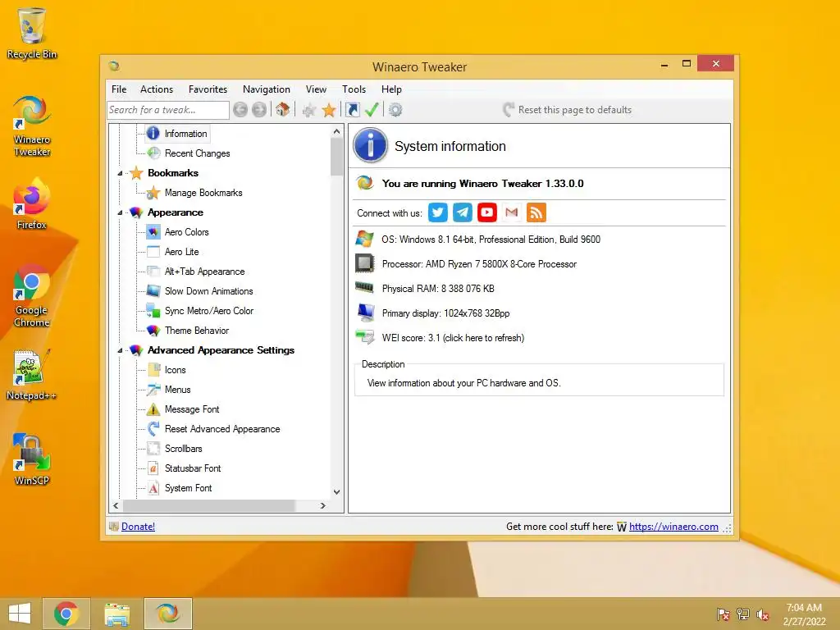840x630 pixels.
Task: Open Aero Lite tweak
Action: pyautogui.click(x=181, y=252)
